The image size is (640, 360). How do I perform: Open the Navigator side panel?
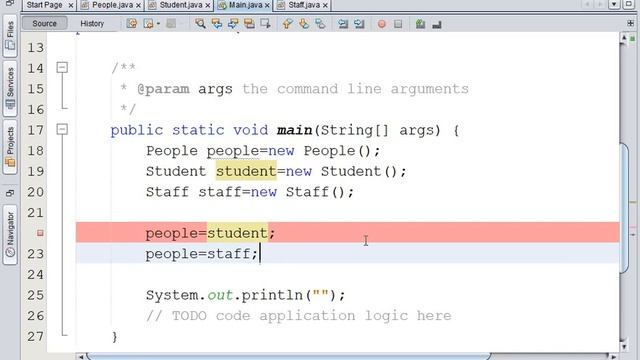pyautogui.click(x=10, y=235)
